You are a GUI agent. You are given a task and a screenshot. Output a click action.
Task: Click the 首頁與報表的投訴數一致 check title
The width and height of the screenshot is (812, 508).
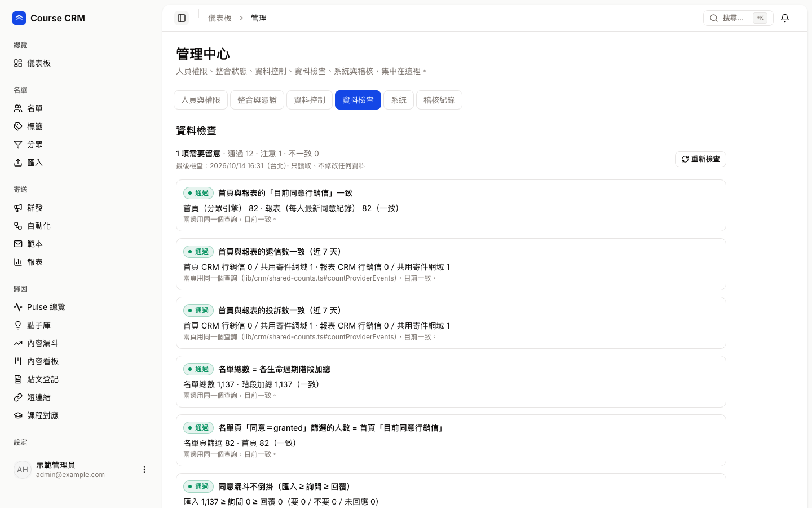tap(280, 310)
